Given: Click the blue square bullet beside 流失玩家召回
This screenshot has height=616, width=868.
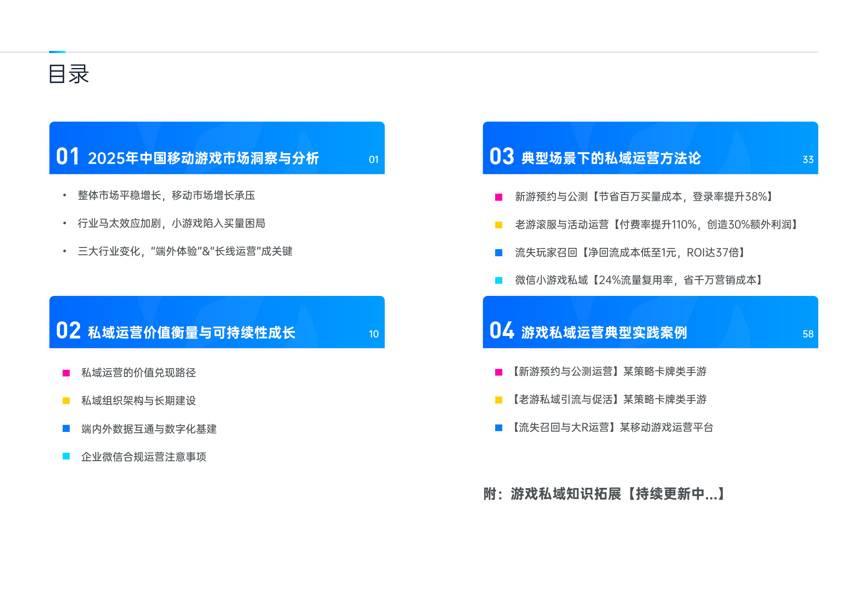Looking at the screenshot, I should [499, 253].
